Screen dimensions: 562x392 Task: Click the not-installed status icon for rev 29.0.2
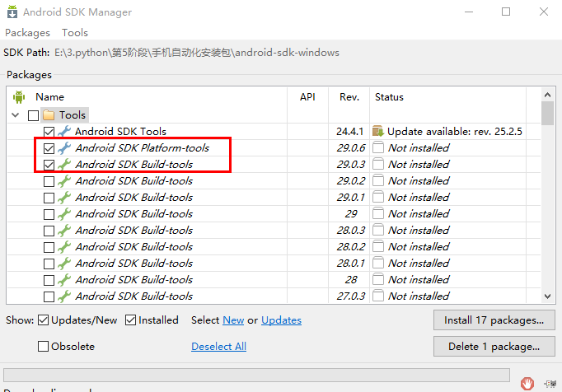tap(378, 180)
